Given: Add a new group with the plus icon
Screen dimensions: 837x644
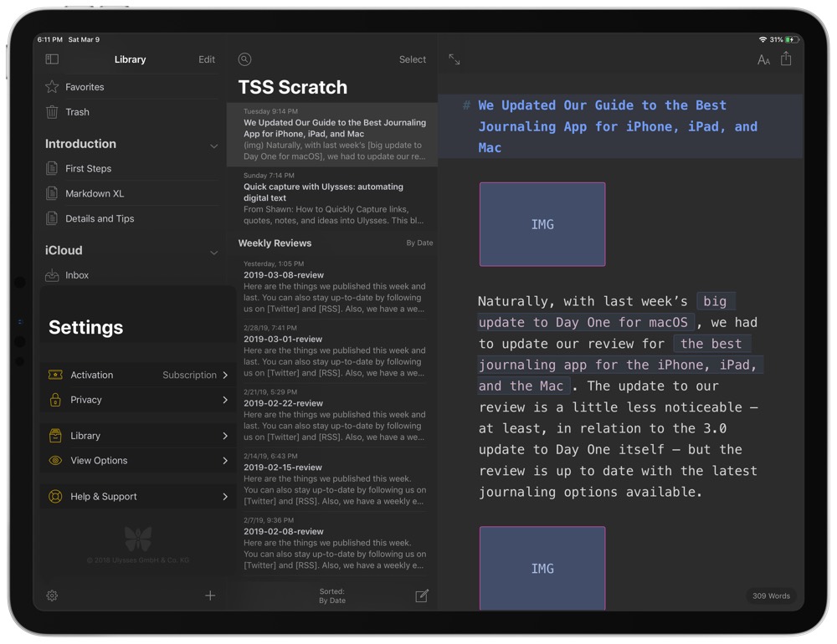Looking at the screenshot, I should pos(210,595).
